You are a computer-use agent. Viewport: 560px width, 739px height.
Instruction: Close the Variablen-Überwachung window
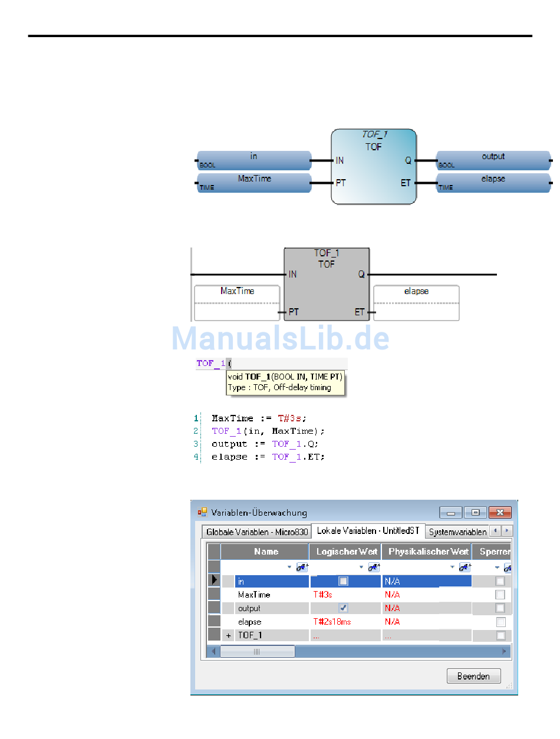[x=500, y=512]
